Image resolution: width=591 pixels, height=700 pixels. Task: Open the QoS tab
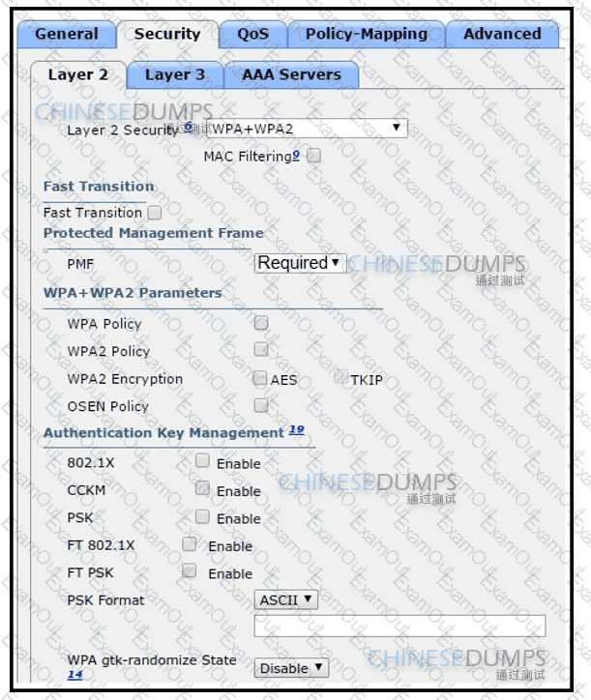click(x=253, y=34)
